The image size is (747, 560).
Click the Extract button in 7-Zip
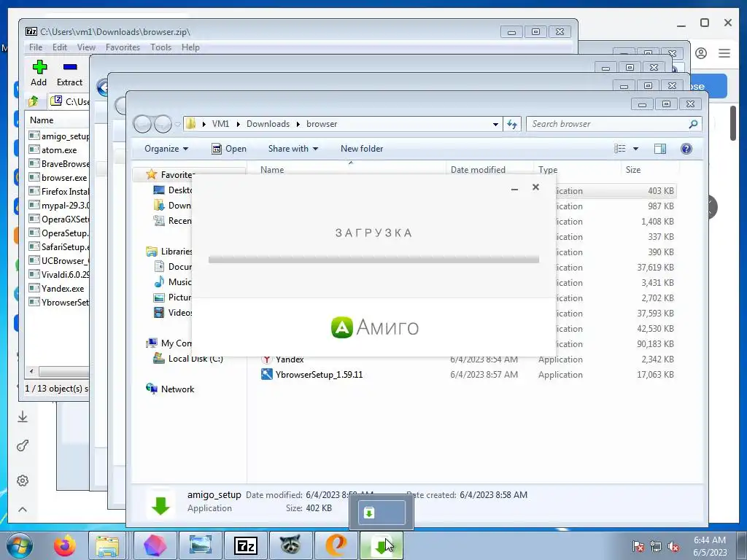tap(69, 73)
